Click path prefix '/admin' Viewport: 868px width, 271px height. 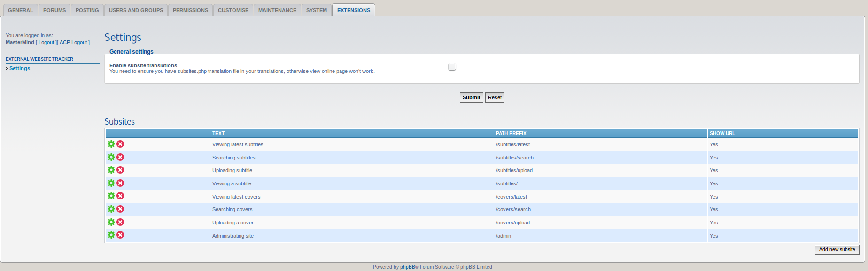click(x=504, y=236)
